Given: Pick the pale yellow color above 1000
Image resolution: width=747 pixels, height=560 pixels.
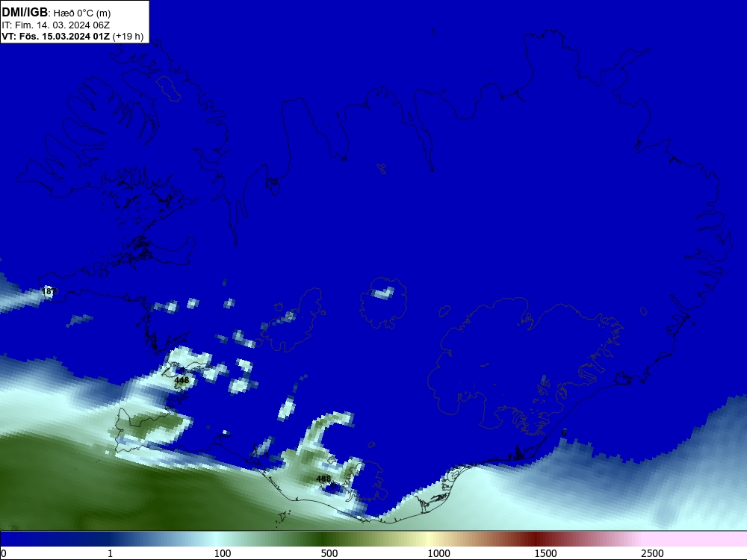Looking at the screenshot, I should click(x=429, y=539).
